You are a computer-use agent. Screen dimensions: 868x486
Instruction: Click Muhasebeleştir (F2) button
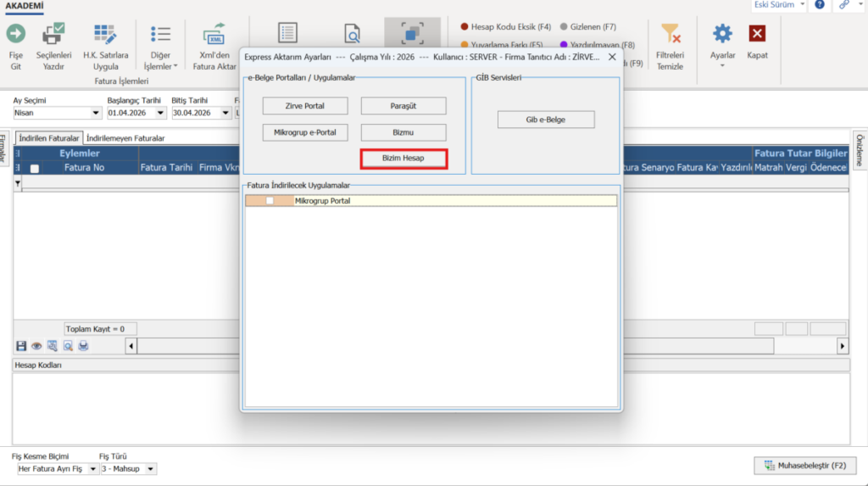[x=805, y=466]
